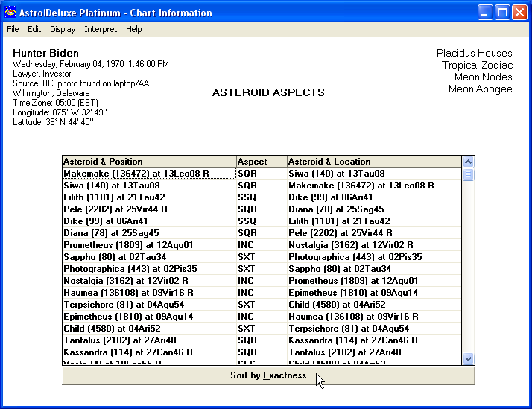Select first-column row Diana (78) at 25Sag45
The height and width of the screenshot is (409, 532).
[x=149, y=233]
